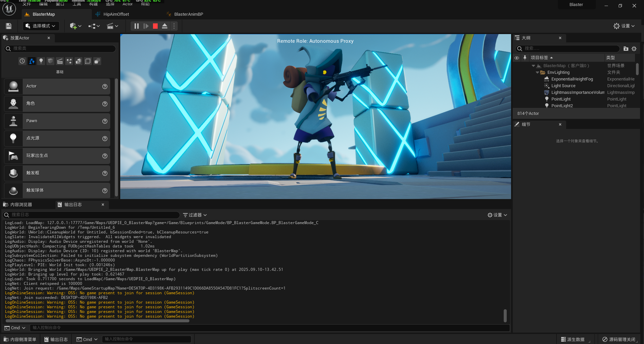Screen dimensions: 644x344
Task: Open help for the Pawn entry
Action: (x=105, y=121)
